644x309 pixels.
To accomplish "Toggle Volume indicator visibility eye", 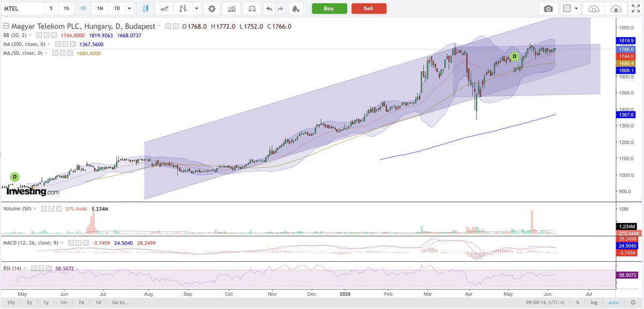I will point(44,209).
